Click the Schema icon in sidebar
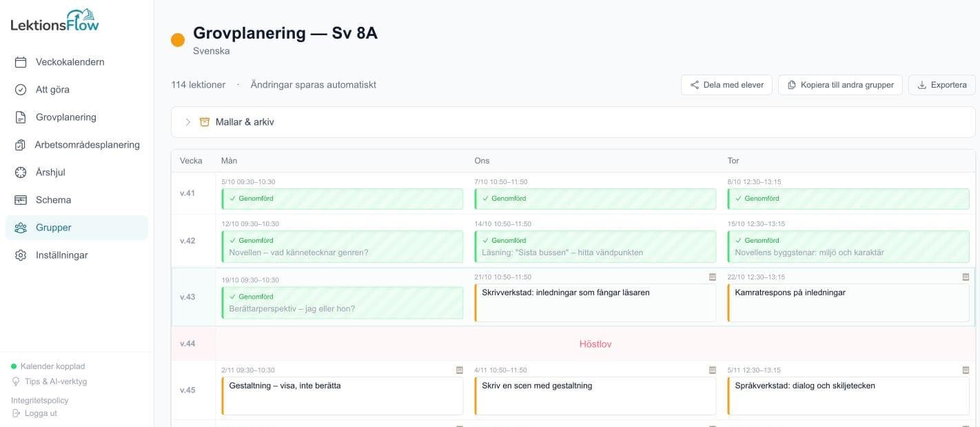This screenshot has width=980, height=427. (21, 200)
